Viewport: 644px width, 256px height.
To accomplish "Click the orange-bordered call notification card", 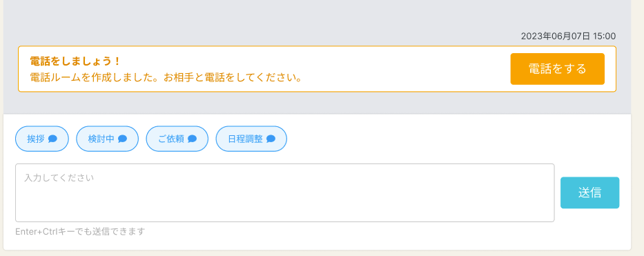I will pos(317,69).
